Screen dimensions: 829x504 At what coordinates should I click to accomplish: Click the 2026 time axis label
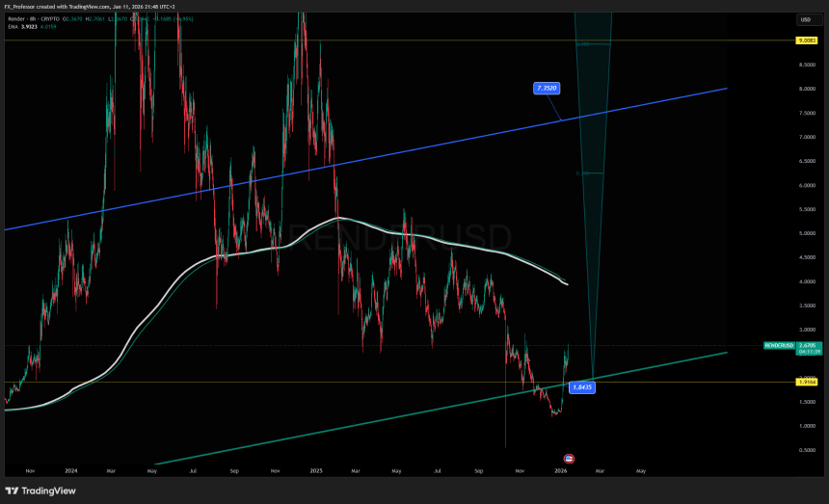pos(561,470)
